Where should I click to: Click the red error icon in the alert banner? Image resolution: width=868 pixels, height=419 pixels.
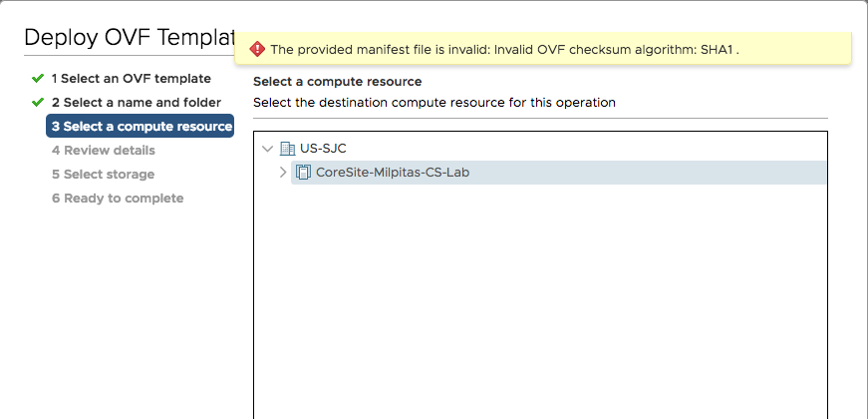tap(257, 49)
